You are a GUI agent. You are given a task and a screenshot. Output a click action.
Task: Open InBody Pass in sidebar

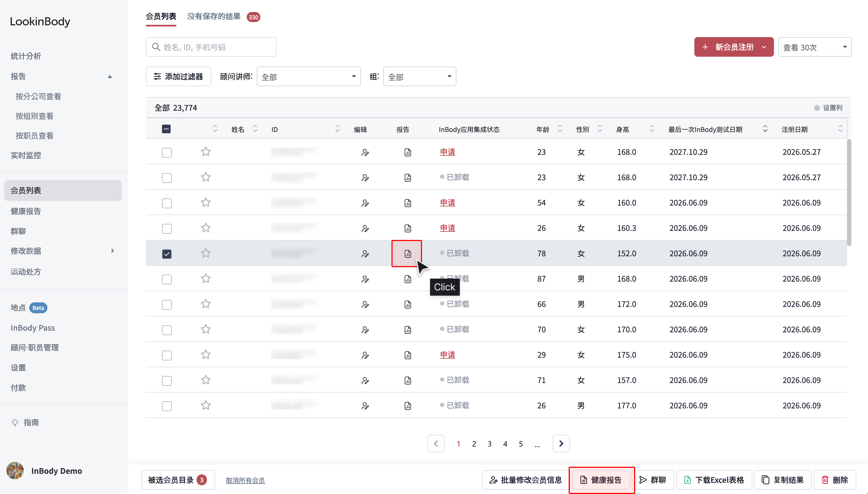(x=32, y=327)
